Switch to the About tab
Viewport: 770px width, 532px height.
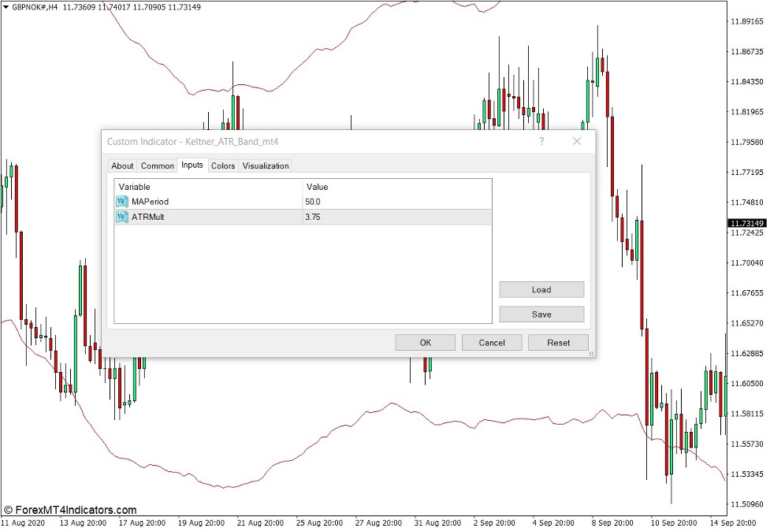tap(122, 166)
